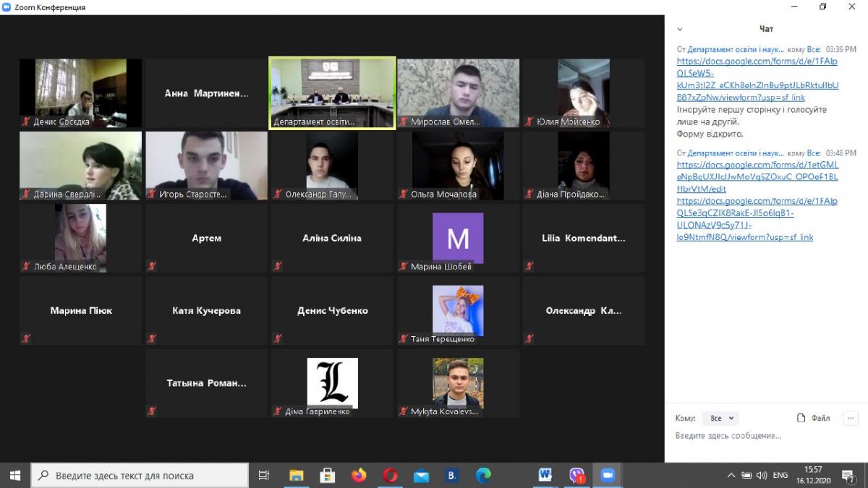Click muted mic icon on Марина Піюк tile
This screenshot has height=488, width=868.
click(x=26, y=338)
